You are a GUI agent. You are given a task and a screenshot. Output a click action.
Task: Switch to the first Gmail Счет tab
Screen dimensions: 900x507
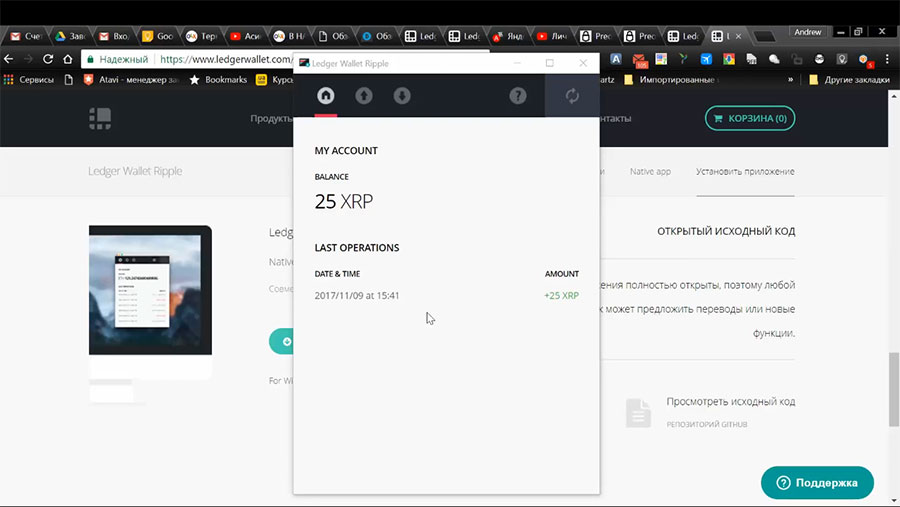point(26,36)
